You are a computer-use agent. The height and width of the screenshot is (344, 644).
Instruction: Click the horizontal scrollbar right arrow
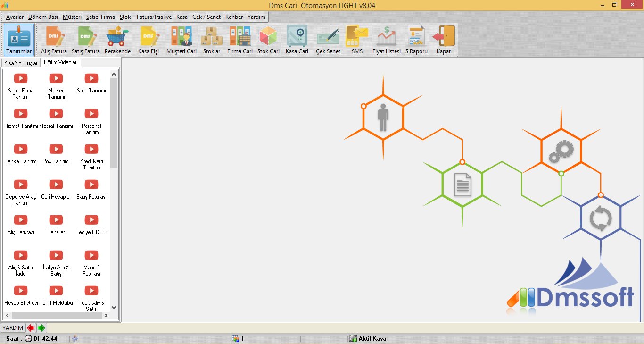[106, 316]
